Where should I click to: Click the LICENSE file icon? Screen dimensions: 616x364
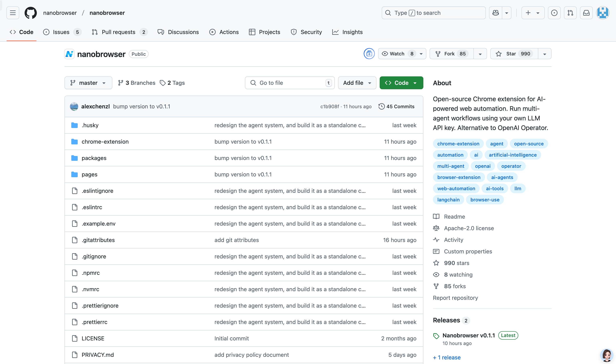74,338
